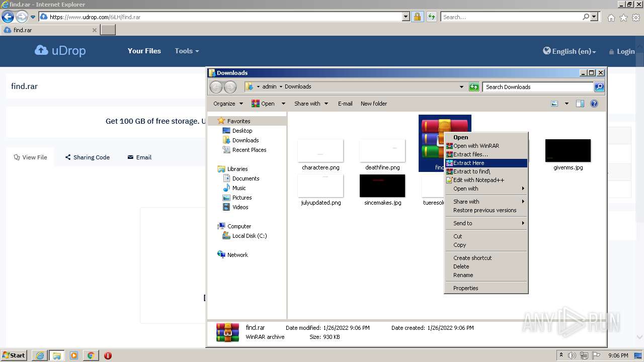Open the Pictures library
Viewport: 644px width, 362px height.
[242, 198]
